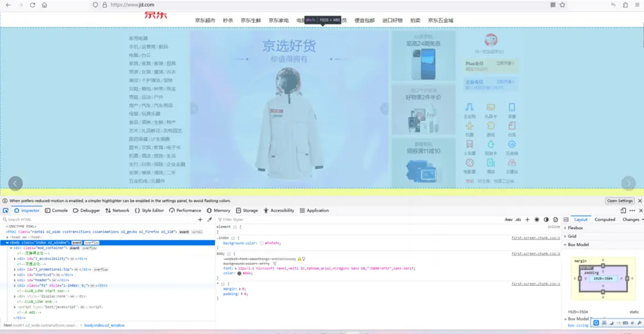Expand the fs class div node
Screen dimensions: 644x334
pyautogui.click(x=15, y=285)
